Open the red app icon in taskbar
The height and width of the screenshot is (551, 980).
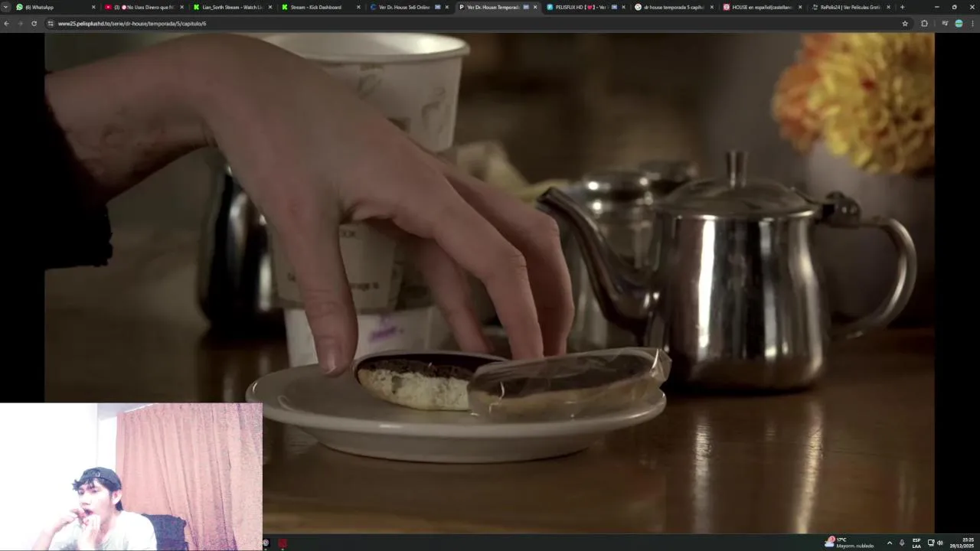(x=283, y=543)
